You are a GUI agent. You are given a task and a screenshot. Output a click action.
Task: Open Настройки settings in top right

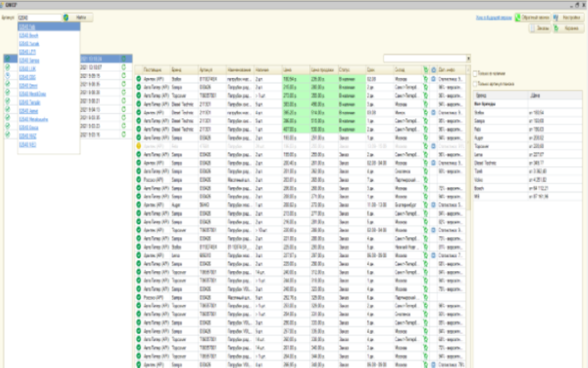click(568, 17)
